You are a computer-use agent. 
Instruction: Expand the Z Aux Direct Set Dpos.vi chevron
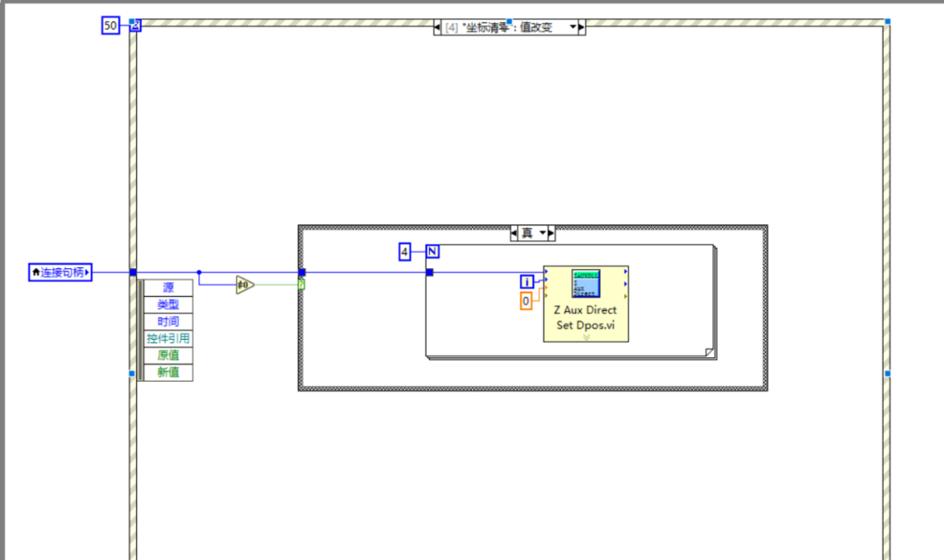pyautogui.click(x=586, y=337)
